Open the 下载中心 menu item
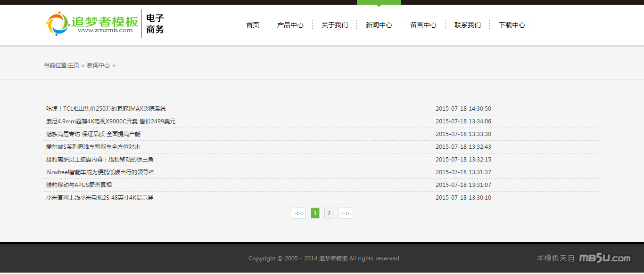Image resolution: width=644 pixels, height=274 pixels. (512, 25)
